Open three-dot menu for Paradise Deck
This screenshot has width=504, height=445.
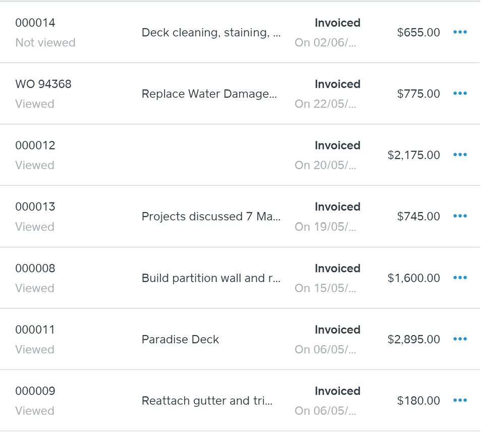coord(460,339)
